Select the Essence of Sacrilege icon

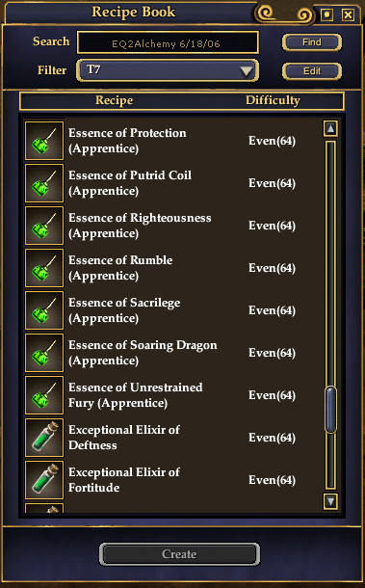point(44,310)
